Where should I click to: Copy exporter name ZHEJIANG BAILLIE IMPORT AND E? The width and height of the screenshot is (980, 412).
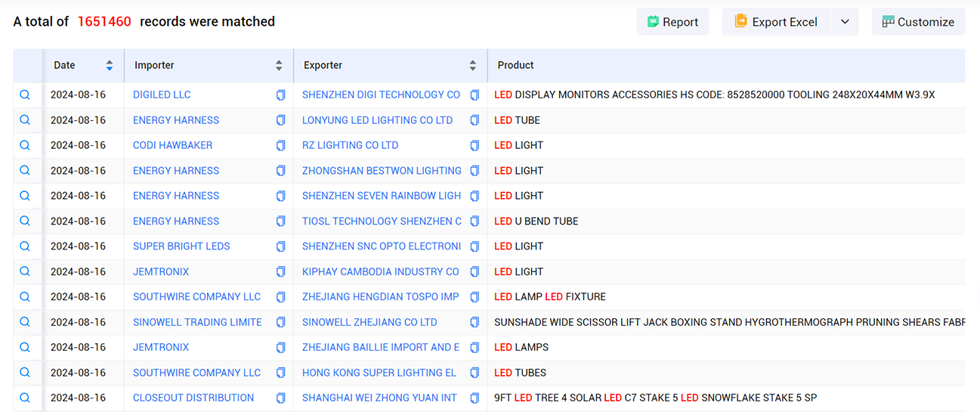(475, 347)
